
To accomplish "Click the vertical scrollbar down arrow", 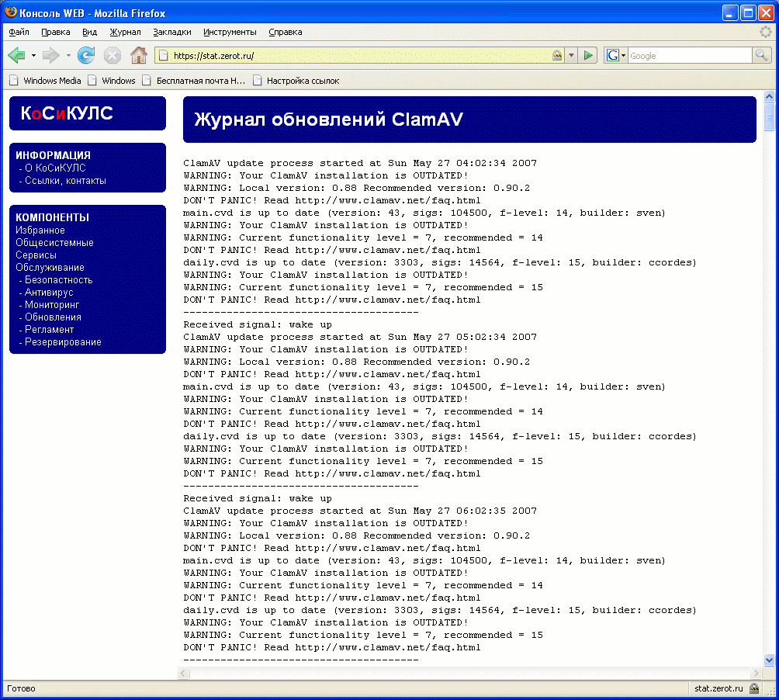I will pyautogui.click(x=769, y=660).
